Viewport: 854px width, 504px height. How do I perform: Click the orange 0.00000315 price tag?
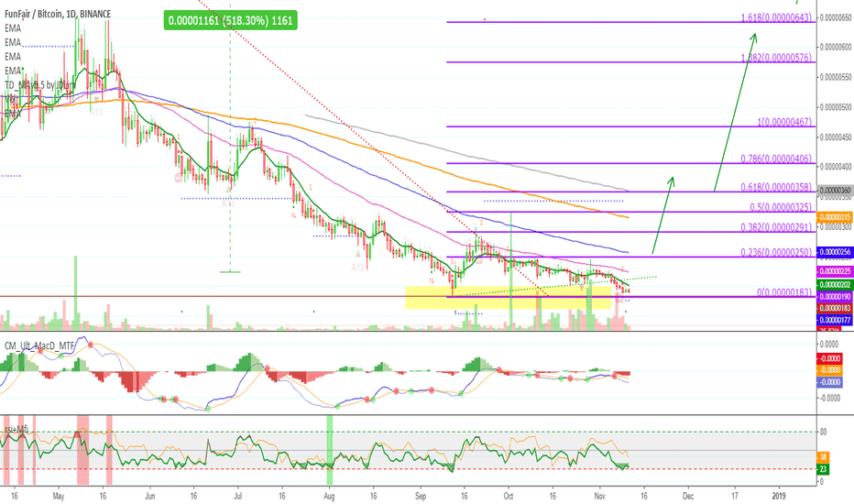pyautogui.click(x=835, y=217)
